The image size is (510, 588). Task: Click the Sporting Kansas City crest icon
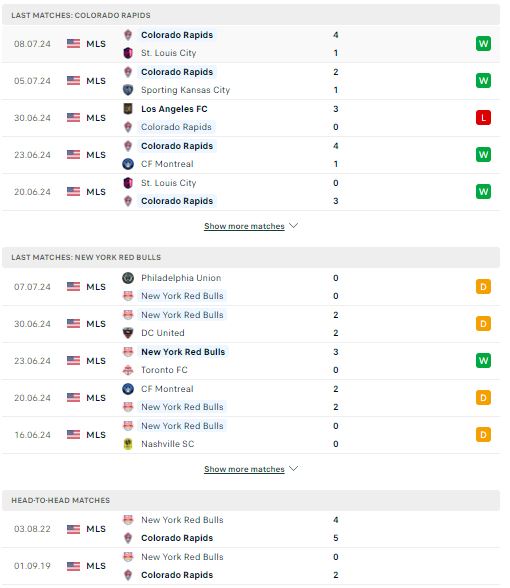(x=128, y=90)
